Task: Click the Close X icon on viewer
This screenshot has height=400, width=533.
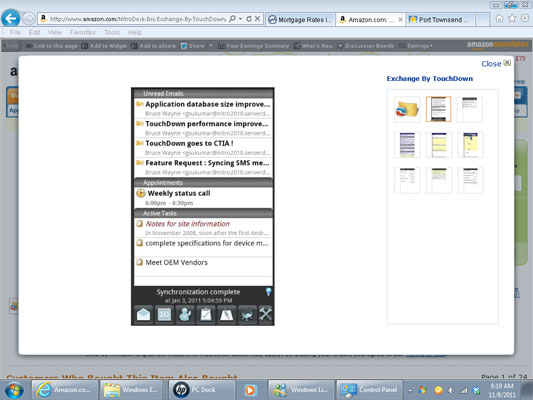Action: [x=507, y=63]
